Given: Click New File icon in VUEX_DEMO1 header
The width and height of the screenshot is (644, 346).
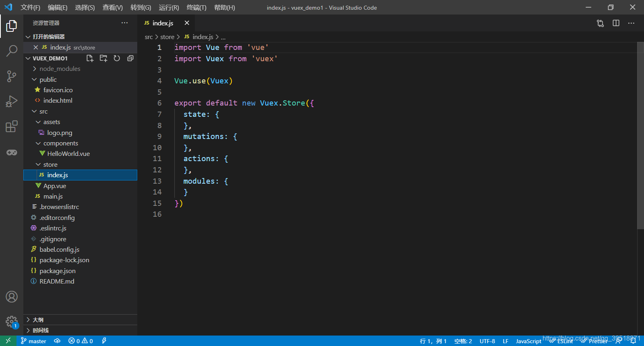Looking at the screenshot, I should pyautogui.click(x=90, y=58).
